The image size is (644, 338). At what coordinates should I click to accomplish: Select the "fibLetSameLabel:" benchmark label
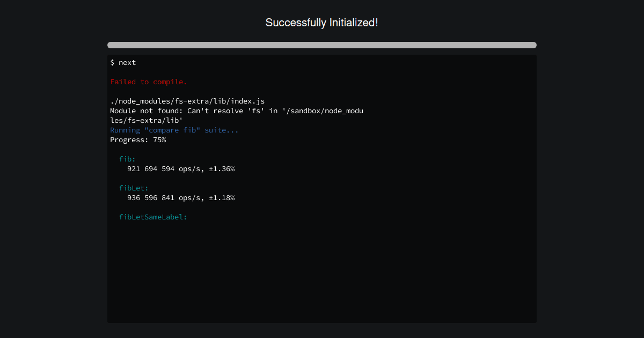(153, 217)
